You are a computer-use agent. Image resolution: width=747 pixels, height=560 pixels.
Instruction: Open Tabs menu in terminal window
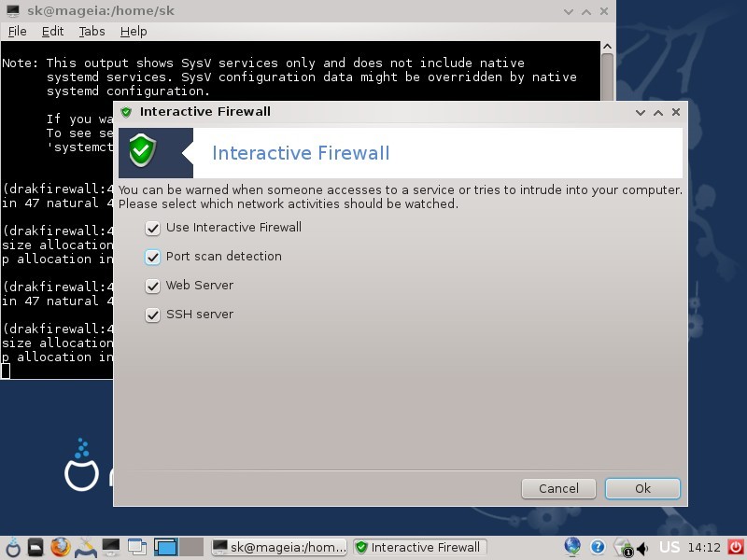click(x=92, y=32)
